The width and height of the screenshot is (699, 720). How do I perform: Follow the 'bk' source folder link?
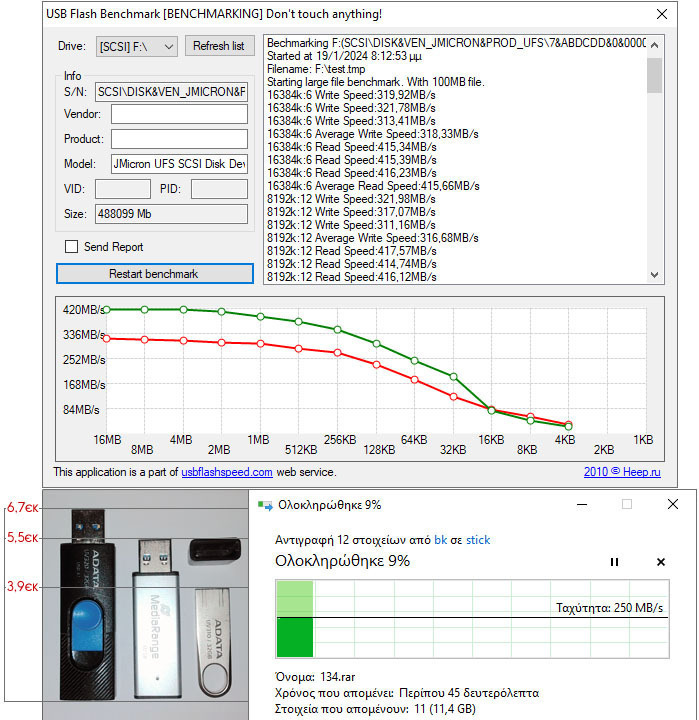(440, 540)
